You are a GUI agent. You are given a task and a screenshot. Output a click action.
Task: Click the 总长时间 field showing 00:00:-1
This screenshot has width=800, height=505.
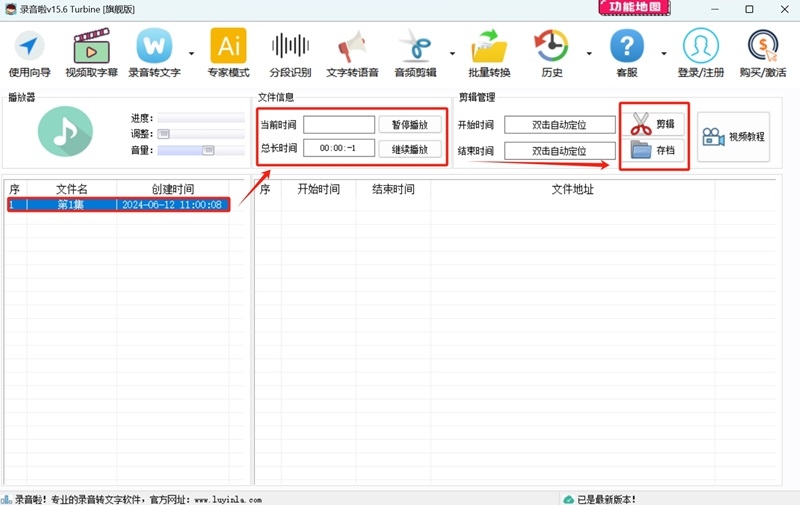click(339, 148)
